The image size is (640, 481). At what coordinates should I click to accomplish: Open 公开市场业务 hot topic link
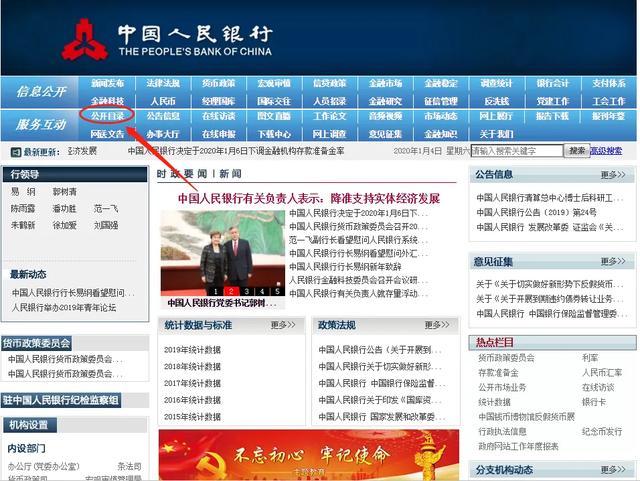(502, 387)
